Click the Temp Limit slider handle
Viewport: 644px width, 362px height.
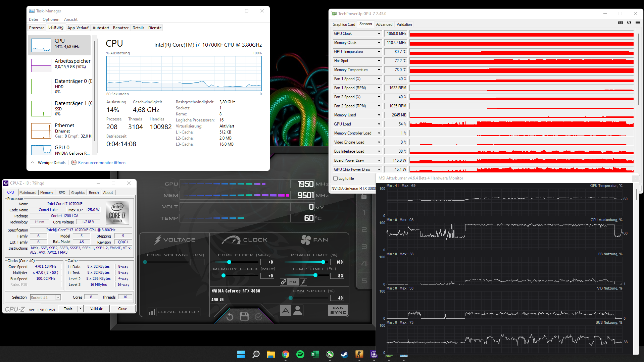pos(315,275)
